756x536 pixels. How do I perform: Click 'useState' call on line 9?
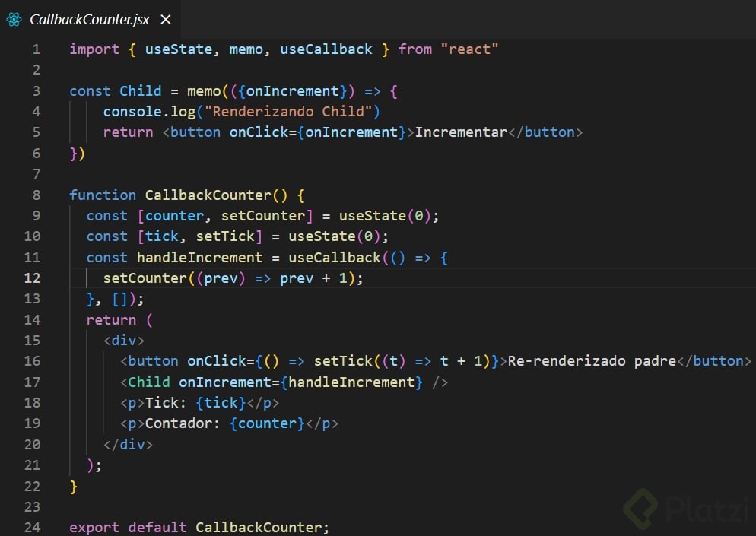click(372, 216)
